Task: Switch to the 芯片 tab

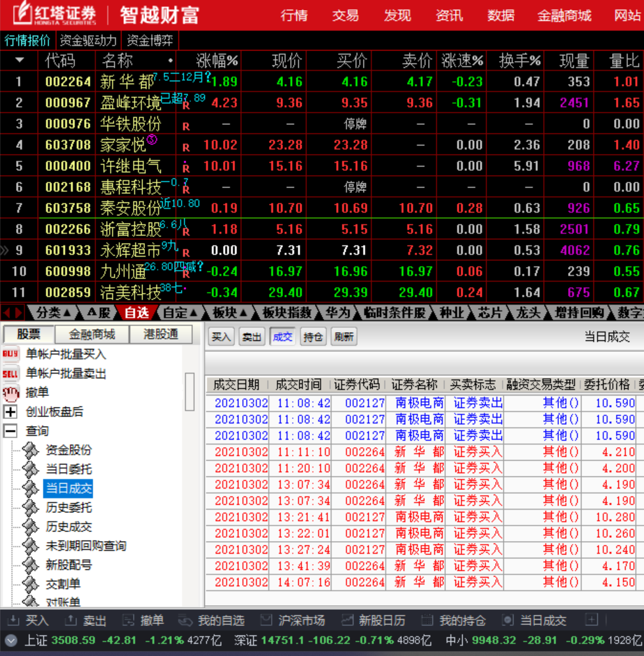Action: (489, 312)
